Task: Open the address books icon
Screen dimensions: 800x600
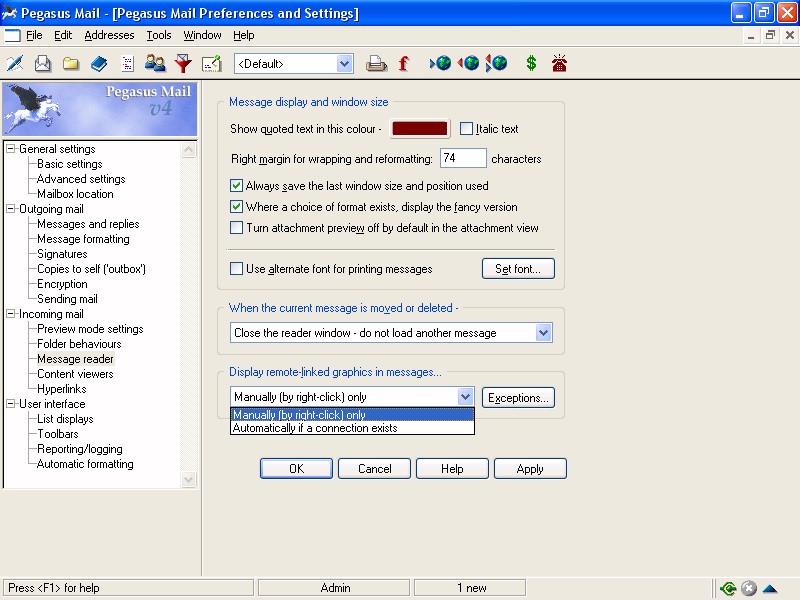Action: click(99, 64)
